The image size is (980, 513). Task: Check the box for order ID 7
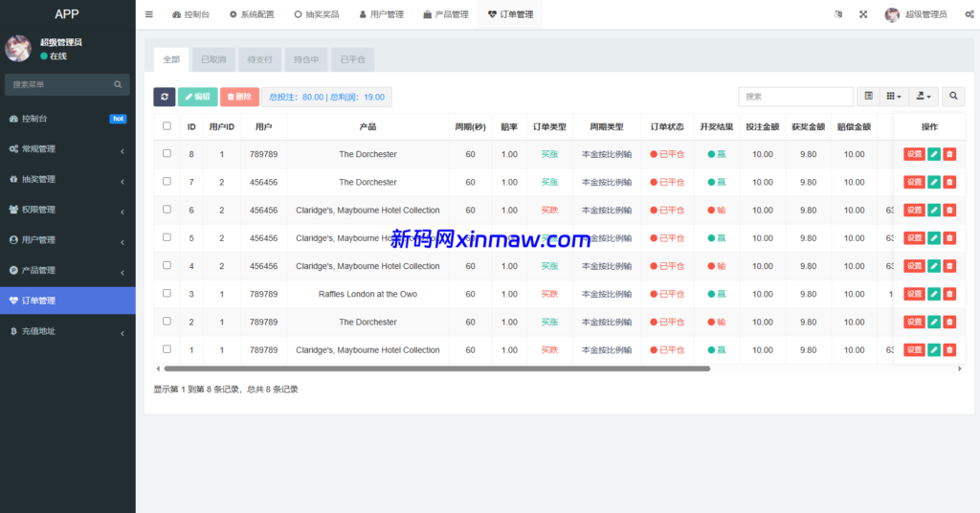(x=167, y=181)
